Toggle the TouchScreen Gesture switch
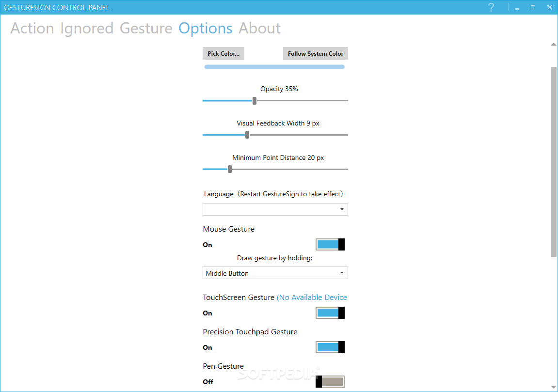 pyautogui.click(x=330, y=313)
